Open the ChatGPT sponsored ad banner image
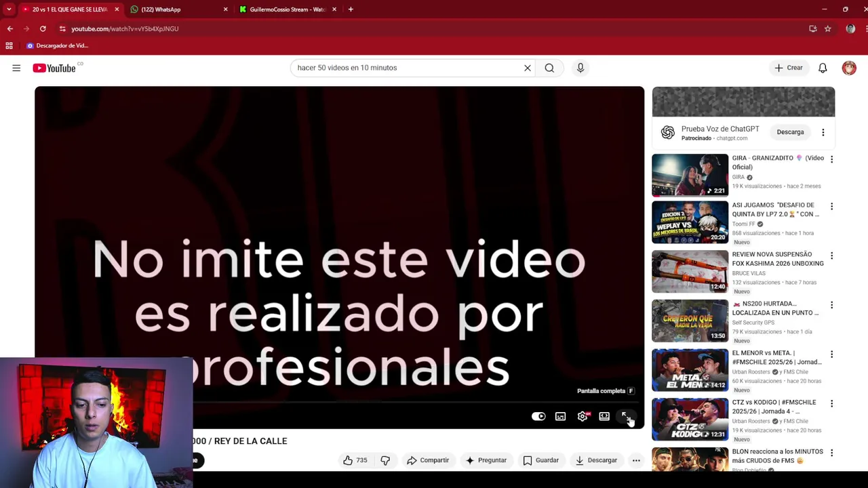The width and height of the screenshot is (868, 488). (743, 102)
